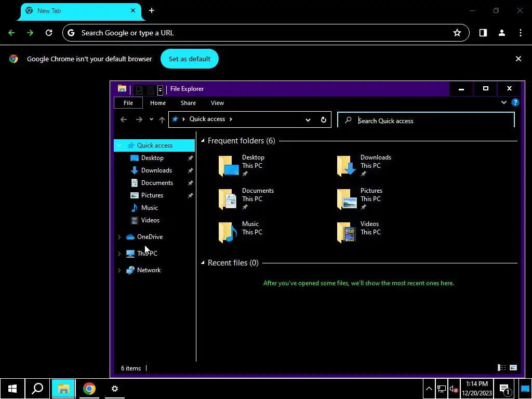Click Chrome forward arrow

[30, 33]
